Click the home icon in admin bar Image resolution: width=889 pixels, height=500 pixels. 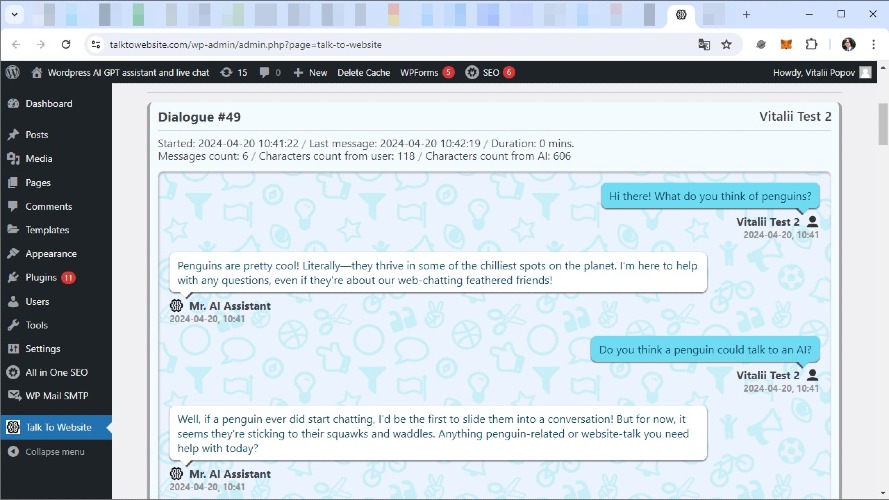[37, 73]
